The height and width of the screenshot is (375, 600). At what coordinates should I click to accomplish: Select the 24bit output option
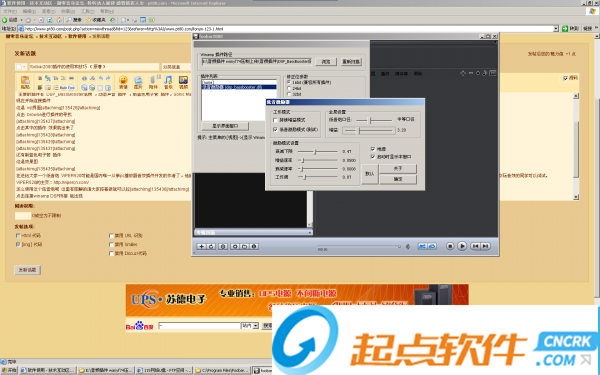click(x=289, y=88)
